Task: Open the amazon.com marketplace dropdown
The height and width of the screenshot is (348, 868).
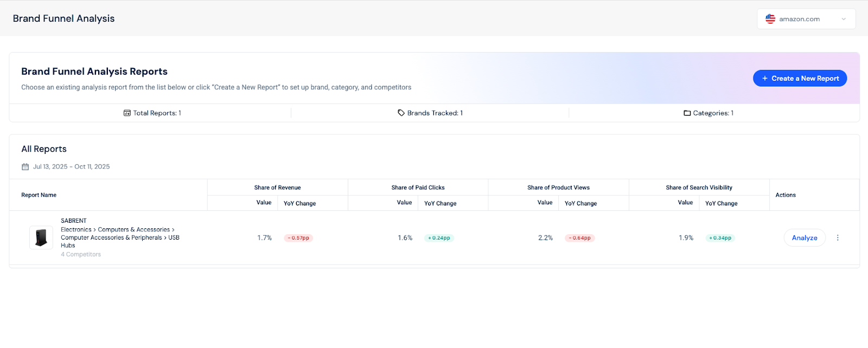Action: click(806, 19)
